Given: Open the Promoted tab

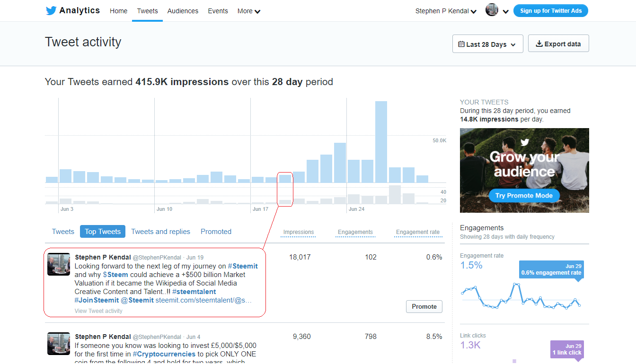Looking at the screenshot, I should pyautogui.click(x=216, y=232).
